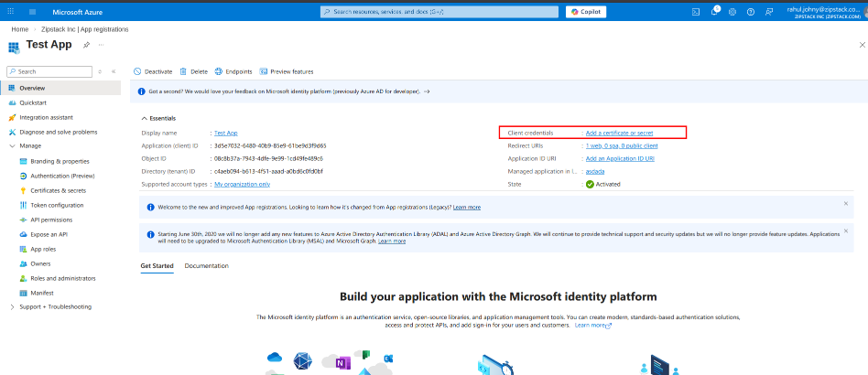
Task: Click Deactivate in the command bar
Action: pyautogui.click(x=153, y=71)
